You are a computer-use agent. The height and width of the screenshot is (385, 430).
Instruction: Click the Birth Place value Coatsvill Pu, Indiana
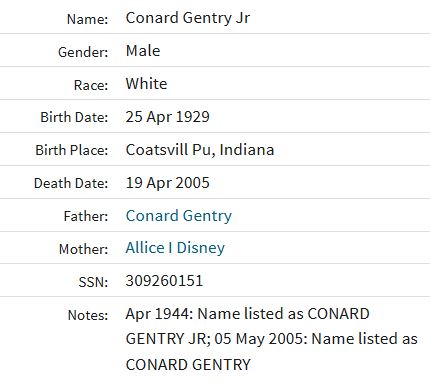(200, 150)
